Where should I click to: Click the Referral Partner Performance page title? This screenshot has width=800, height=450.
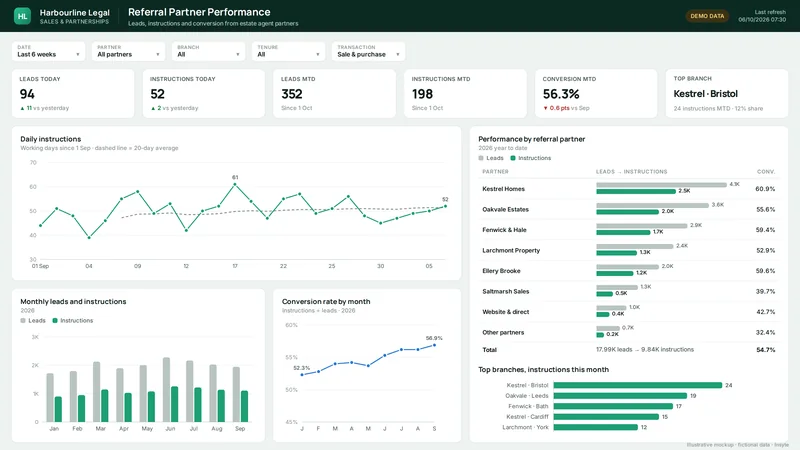pyautogui.click(x=199, y=12)
